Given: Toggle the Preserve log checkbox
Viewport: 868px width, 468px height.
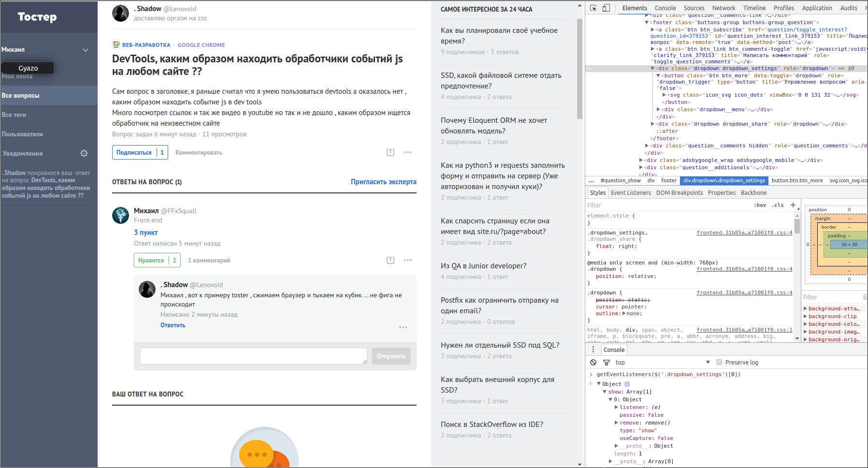Looking at the screenshot, I should point(719,362).
